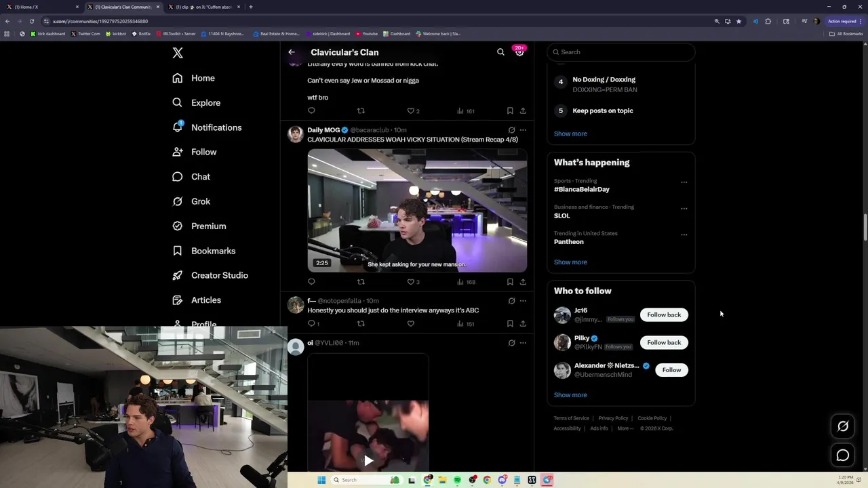
Task: Bookmark this page with star icon
Action: [738, 21]
